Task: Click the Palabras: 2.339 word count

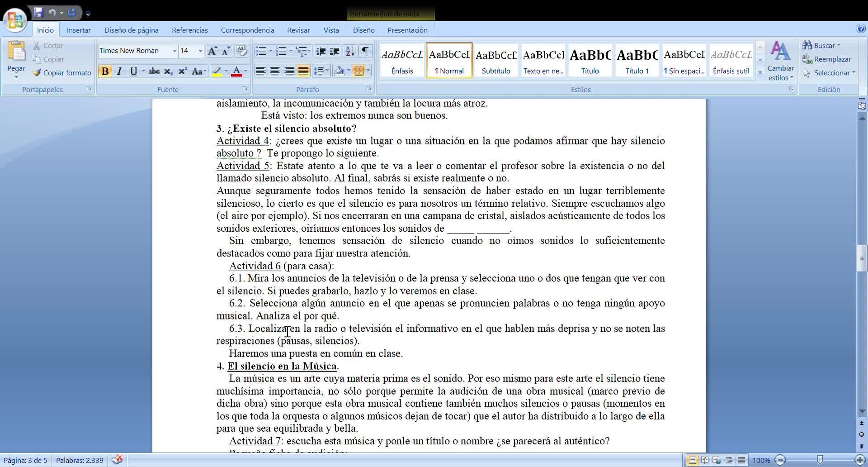Action: click(80, 460)
